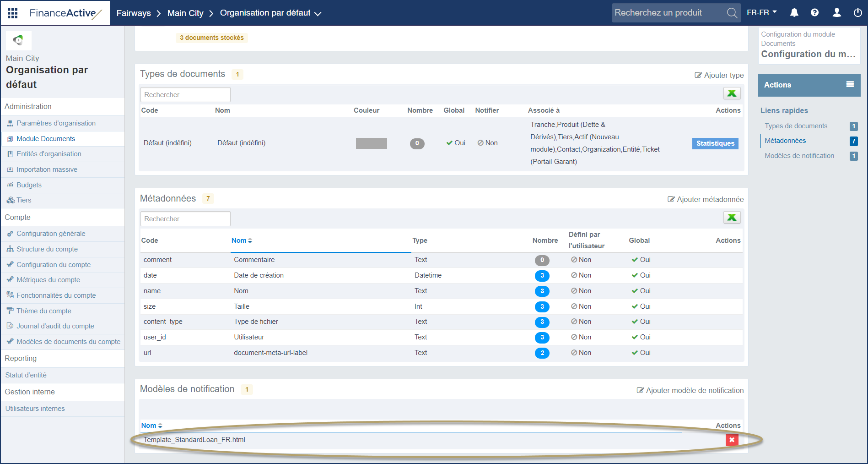Sort metadata by Nom column
Viewport: 868px width, 464px height.
(x=242, y=240)
